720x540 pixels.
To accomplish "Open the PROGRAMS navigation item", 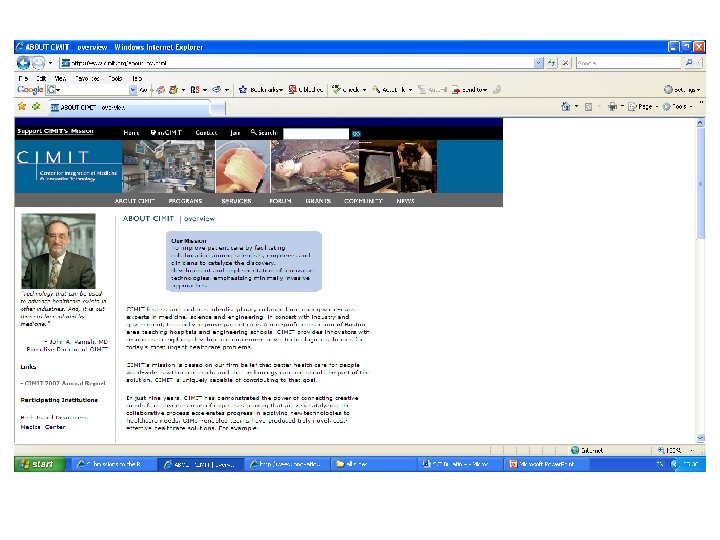I will tap(185, 201).
